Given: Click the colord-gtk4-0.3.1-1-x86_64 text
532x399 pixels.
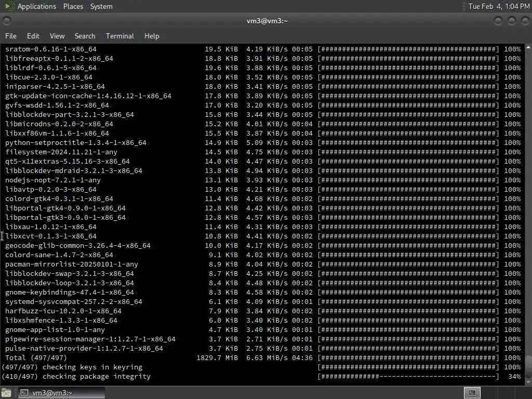Looking at the screenshot, I should [x=59, y=199].
